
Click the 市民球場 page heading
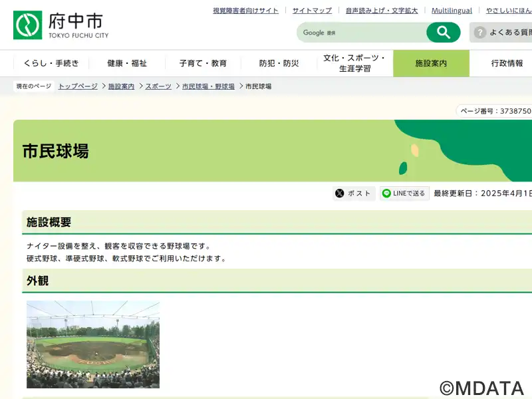(x=56, y=151)
